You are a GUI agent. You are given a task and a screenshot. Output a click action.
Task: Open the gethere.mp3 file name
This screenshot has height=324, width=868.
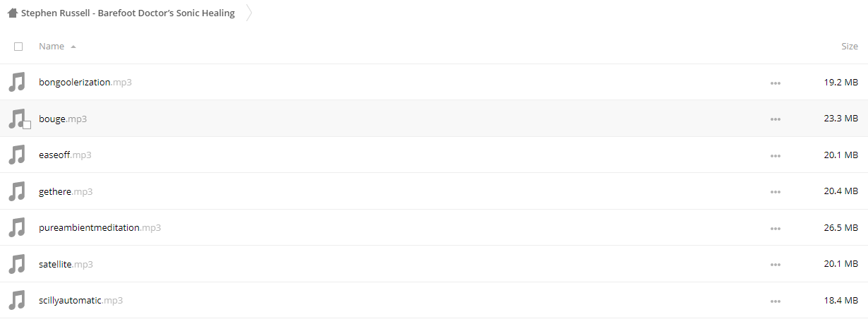[x=66, y=191]
